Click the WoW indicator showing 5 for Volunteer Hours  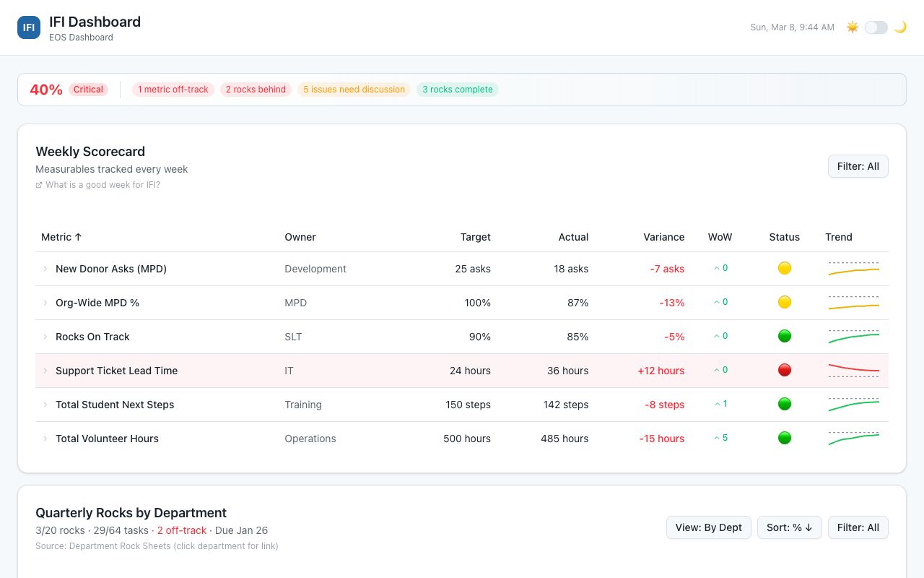[720, 438]
